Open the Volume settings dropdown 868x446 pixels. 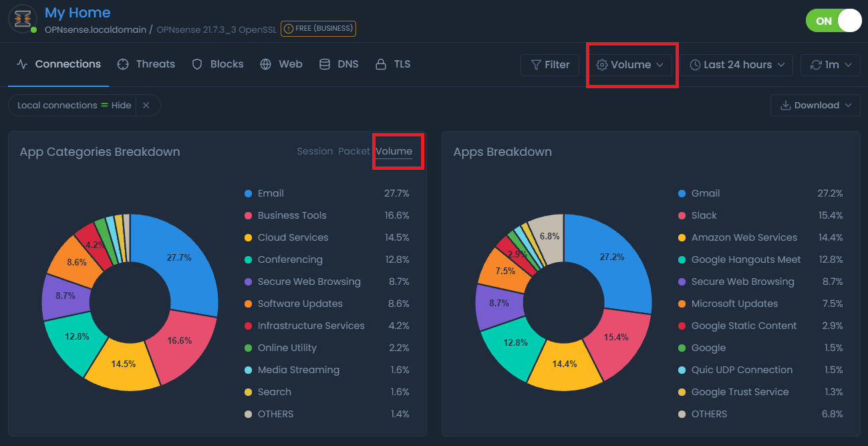(x=630, y=65)
